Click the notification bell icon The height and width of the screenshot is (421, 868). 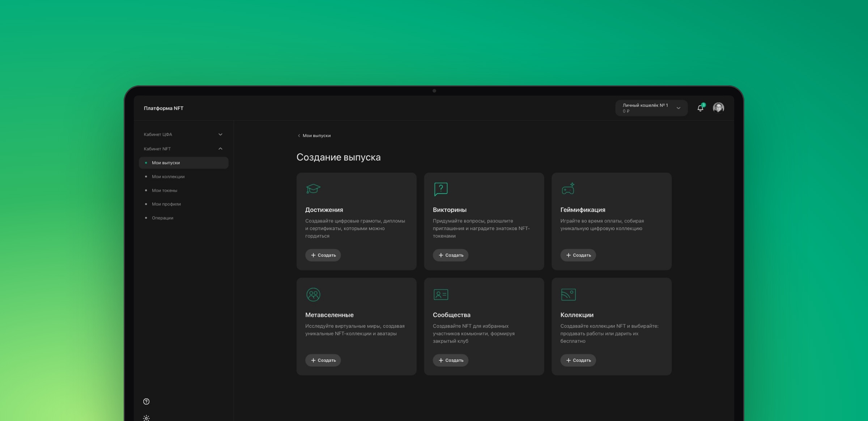click(x=700, y=108)
